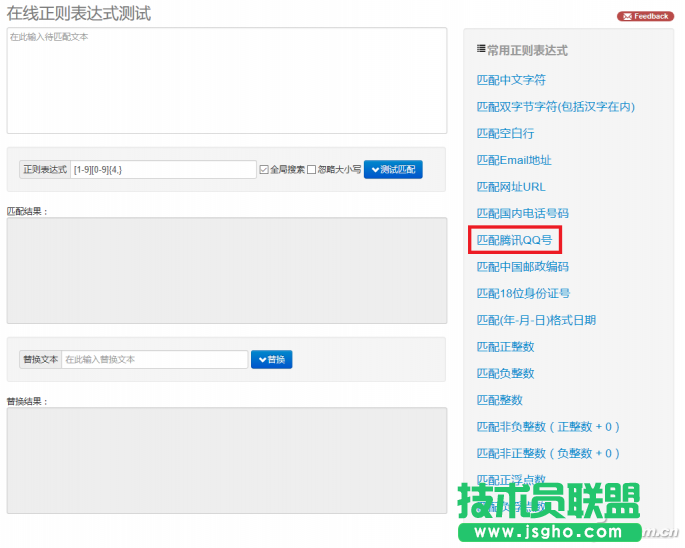Open the 匹配中文字符 link
The height and width of the screenshot is (548, 685).
click(x=510, y=80)
